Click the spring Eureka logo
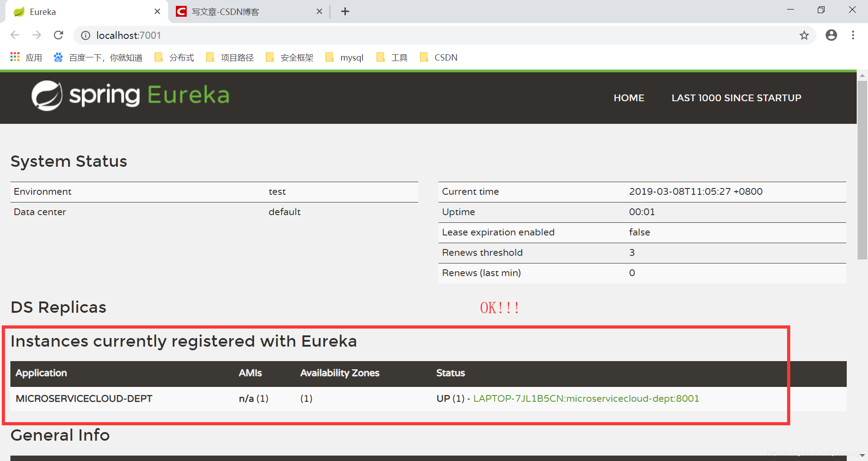The image size is (868, 461). [130, 95]
